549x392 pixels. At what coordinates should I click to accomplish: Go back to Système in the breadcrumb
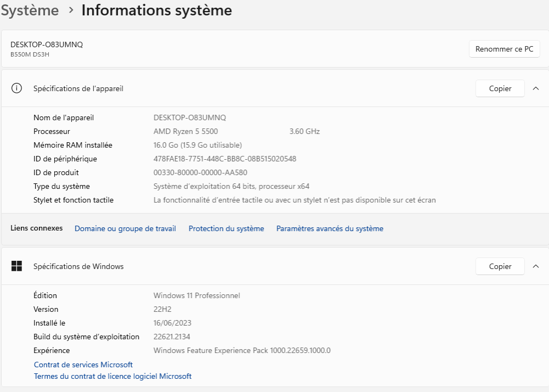point(30,10)
